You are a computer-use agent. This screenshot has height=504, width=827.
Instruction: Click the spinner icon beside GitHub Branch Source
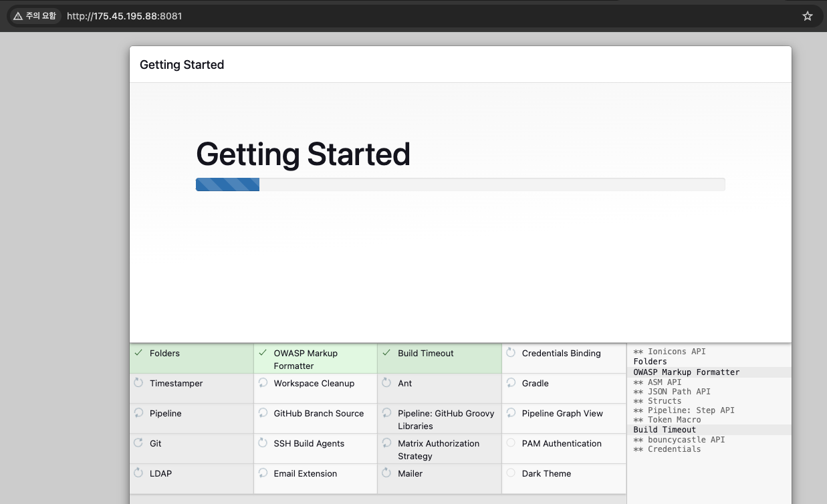[x=263, y=412]
